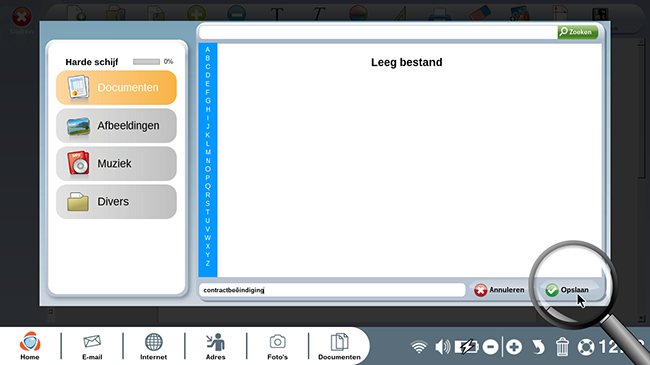Jump to letter O in index
Viewport: 650px width, 365px height.
208,169
